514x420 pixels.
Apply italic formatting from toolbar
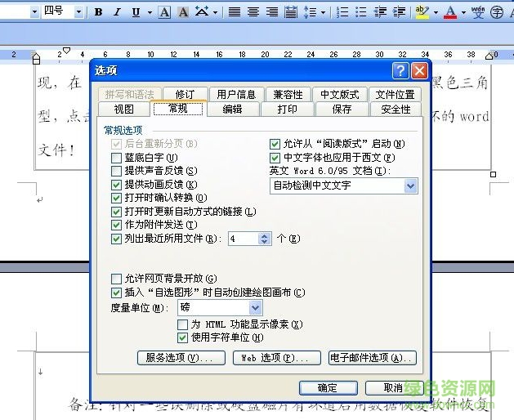(117, 12)
